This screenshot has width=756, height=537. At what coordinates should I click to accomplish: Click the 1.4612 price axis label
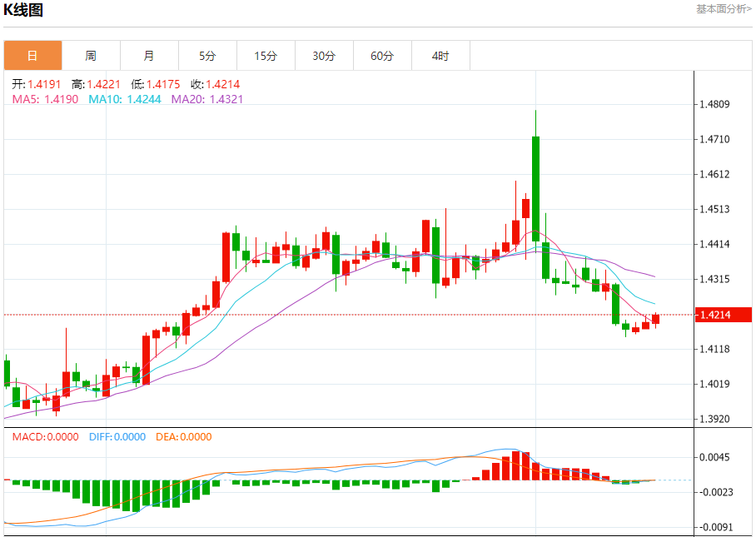point(715,175)
